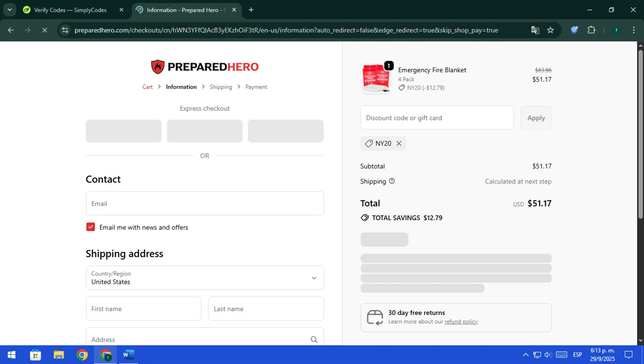The height and width of the screenshot is (364, 644).
Task: Open the site information icon in address bar
Action: [x=65, y=30]
